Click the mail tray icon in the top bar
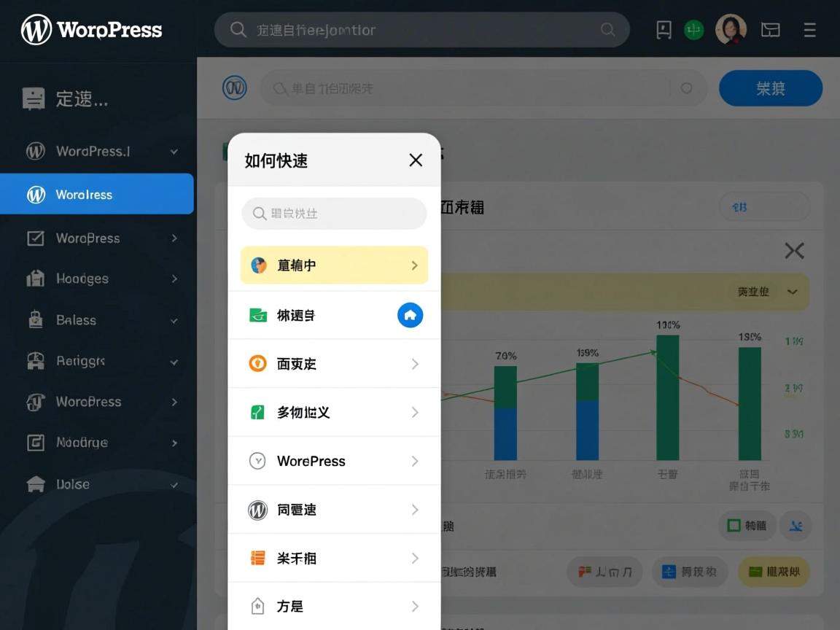 [771, 30]
